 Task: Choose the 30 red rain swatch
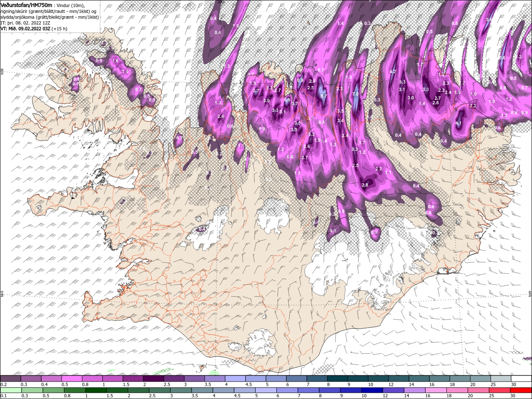(x=520, y=390)
